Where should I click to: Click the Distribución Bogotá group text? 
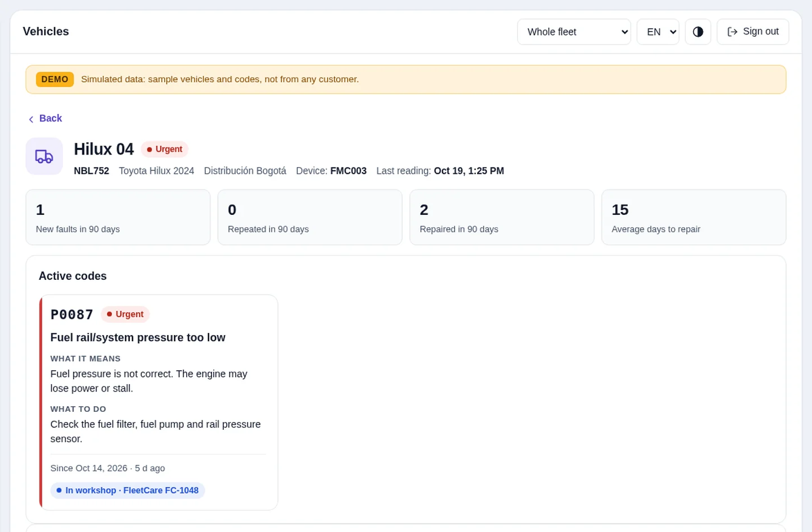point(245,171)
